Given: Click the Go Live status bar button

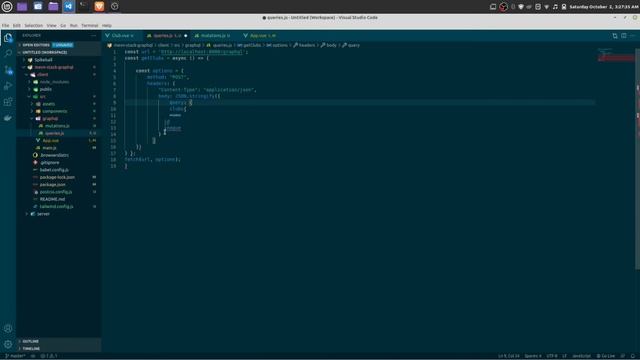Looking at the screenshot, I should [x=606, y=356].
